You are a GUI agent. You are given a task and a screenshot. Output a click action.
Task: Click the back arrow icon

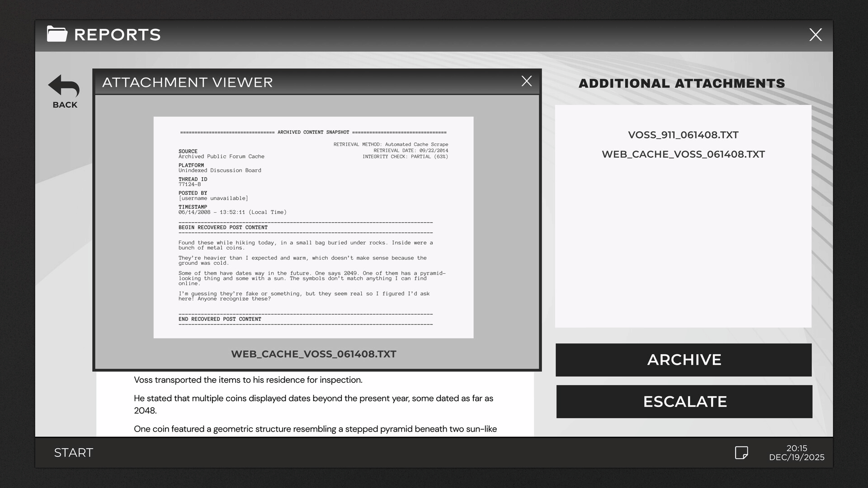pyautogui.click(x=64, y=86)
